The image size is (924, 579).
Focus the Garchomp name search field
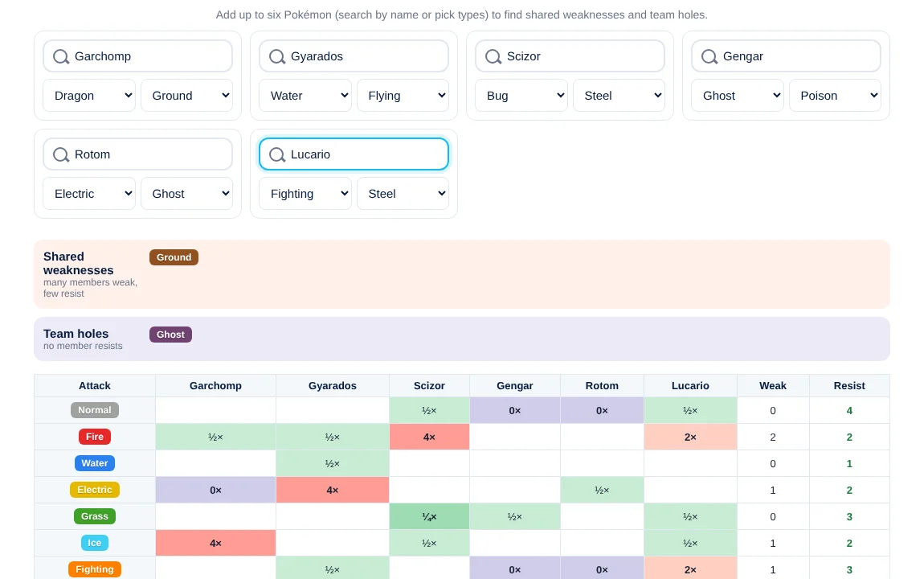point(138,56)
